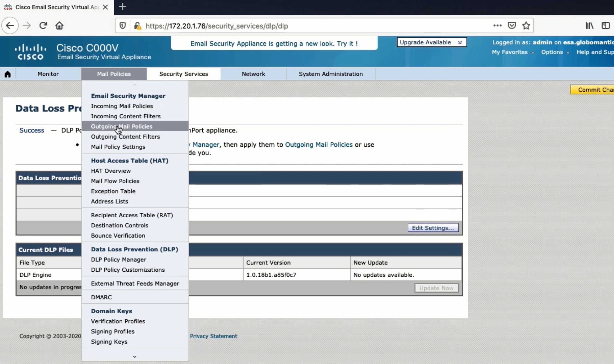
Task: Select Signing Profiles
Action: point(113,331)
